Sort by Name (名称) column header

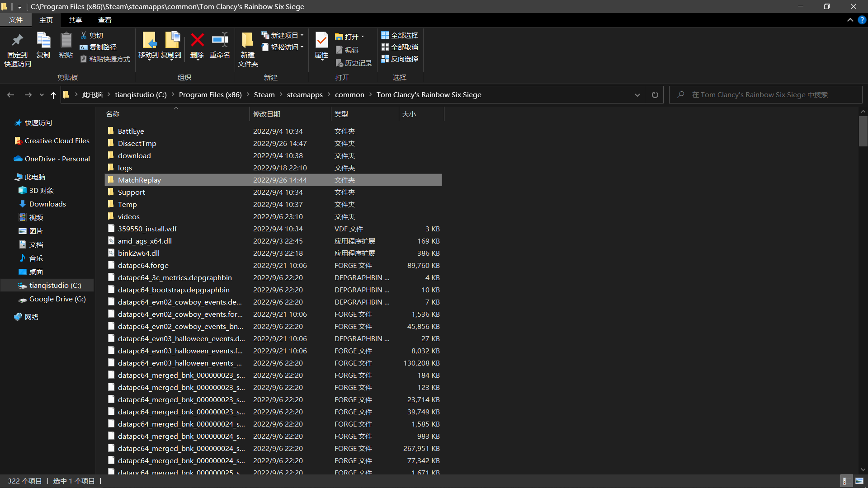tap(177, 114)
